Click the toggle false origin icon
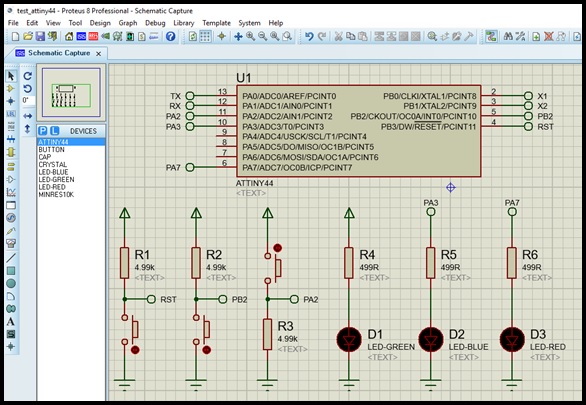The width and height of the screenshot is (586, 405). click(x=222, y=36)
